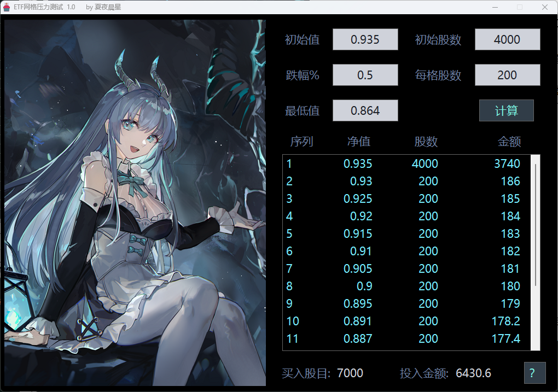558x392 pixels.
Task: Click the amount 186 in row 2
Action: 510,181
